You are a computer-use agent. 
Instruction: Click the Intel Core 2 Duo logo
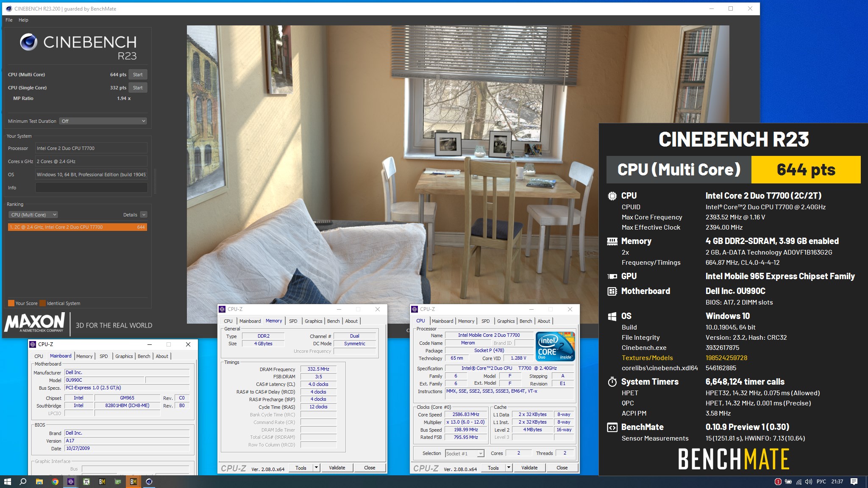tap(555, 346)
